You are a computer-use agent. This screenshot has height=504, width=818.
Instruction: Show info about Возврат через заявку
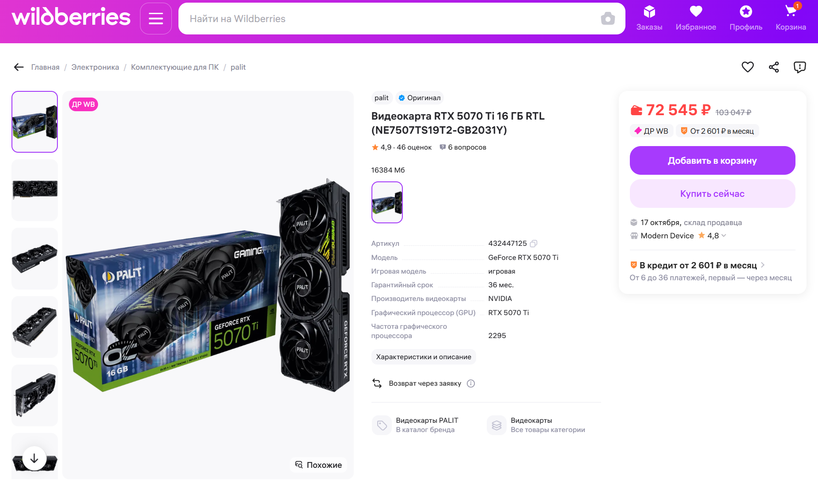pyautogui.click(x=471, y=384)
